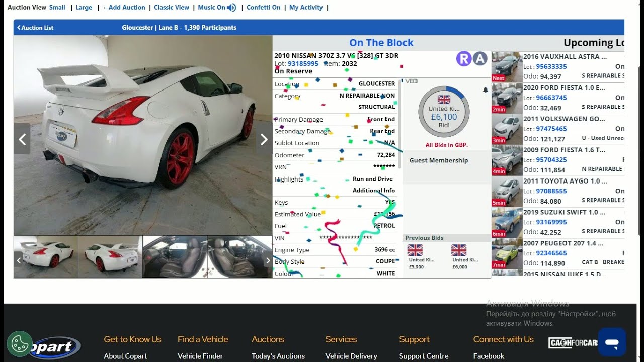This screenshot has height=362, width=644.
Task: Click the £5,900 previous bid flag
Action: [415, 250]
